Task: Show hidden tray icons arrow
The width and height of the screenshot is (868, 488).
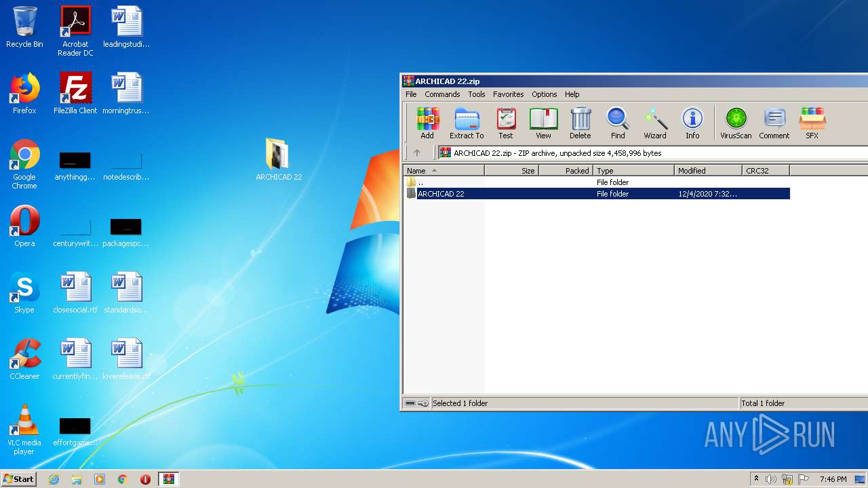Action: point(756,479)
